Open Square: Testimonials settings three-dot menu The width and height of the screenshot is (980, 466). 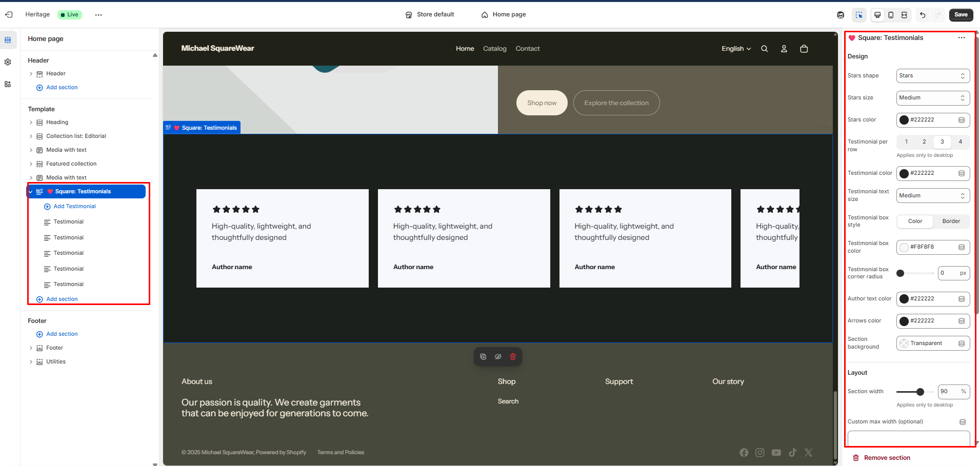click(x=962, y=38)
